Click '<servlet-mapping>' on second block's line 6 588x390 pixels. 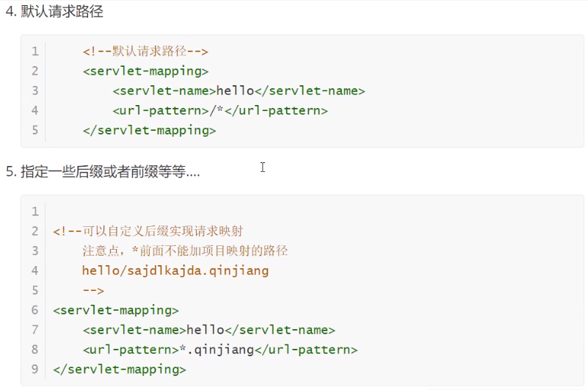[x=116, y=310]
